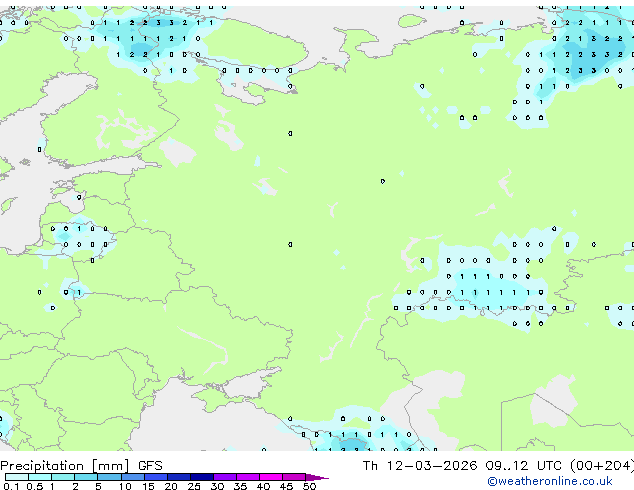The width and height of the screenshot is (634, 490).
Task: Click the '0.5' legend scale label
Action: tap(34, 486)
